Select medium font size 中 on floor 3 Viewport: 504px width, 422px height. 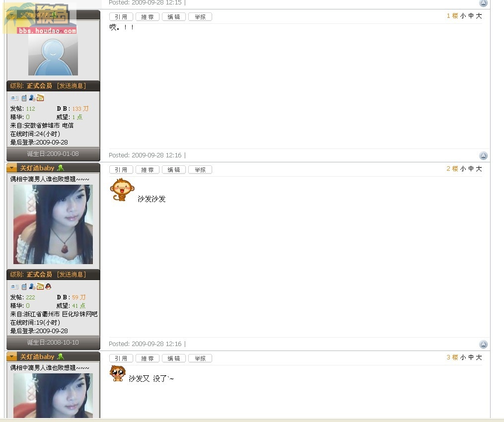click(x=471, y=357)
